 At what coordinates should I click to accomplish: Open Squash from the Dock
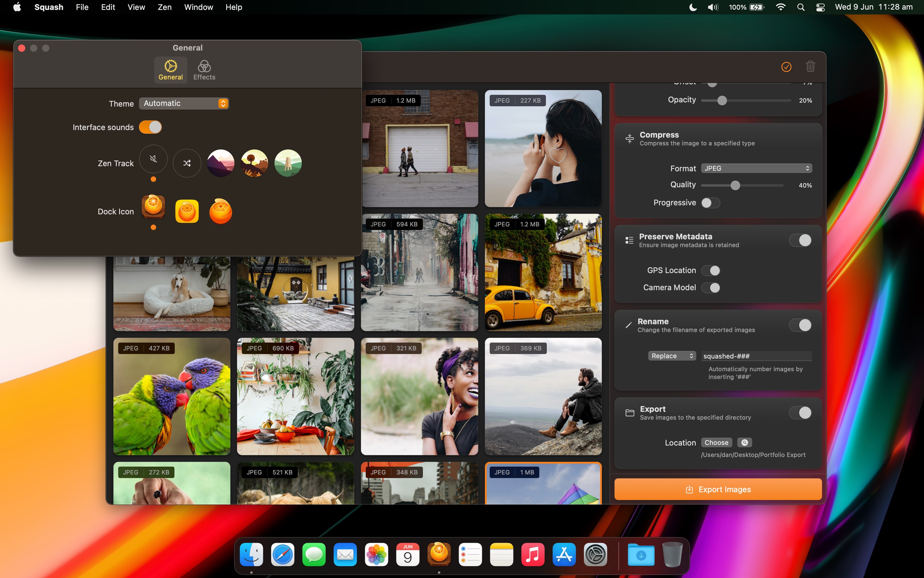coord(439,554)
